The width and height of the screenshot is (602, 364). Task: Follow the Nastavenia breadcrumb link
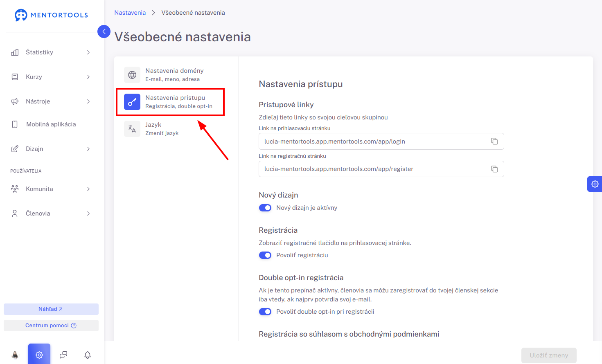130,13
